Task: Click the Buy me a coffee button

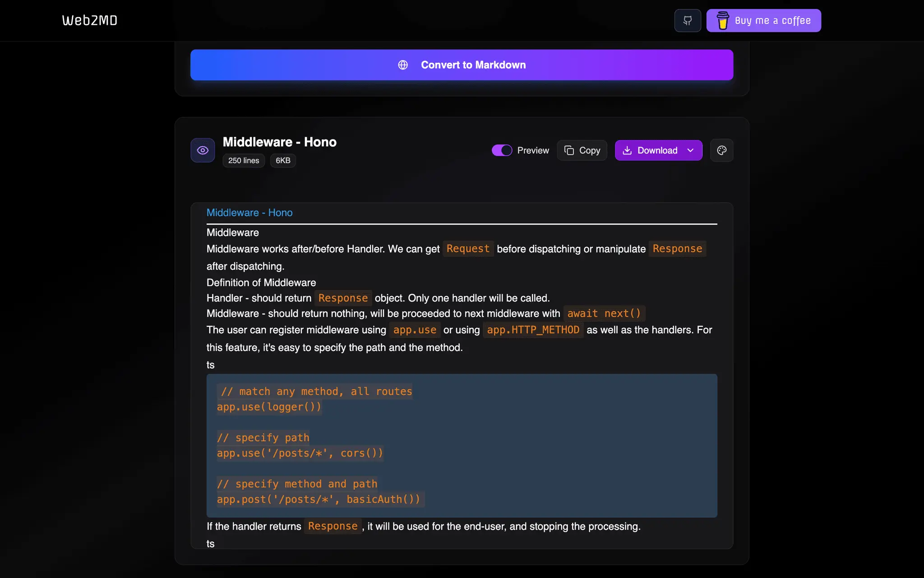Action: point(763,20)
